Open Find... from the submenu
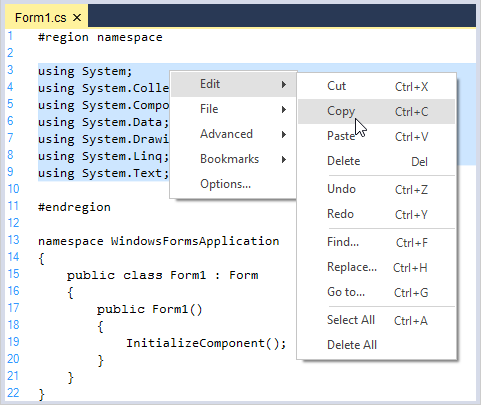 pyautogui.click(x=377, y=242)
